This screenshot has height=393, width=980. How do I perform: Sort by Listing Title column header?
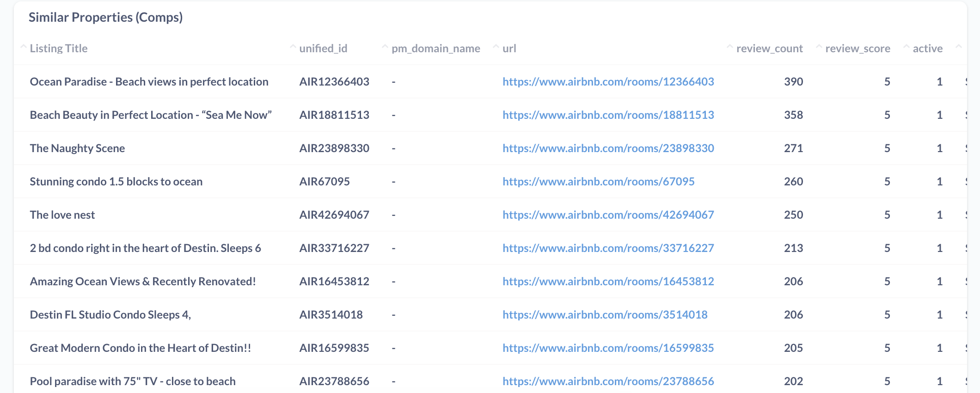59,49
